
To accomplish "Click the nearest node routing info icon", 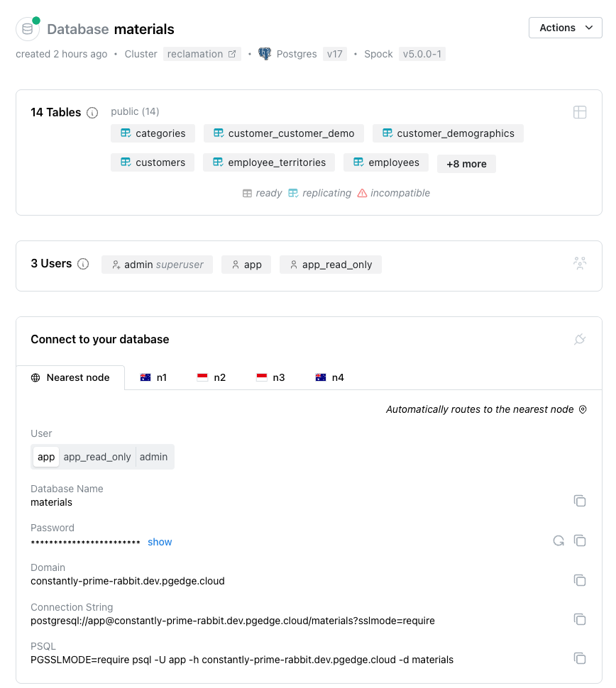I will pyautogui.click(x=582, y=409).
